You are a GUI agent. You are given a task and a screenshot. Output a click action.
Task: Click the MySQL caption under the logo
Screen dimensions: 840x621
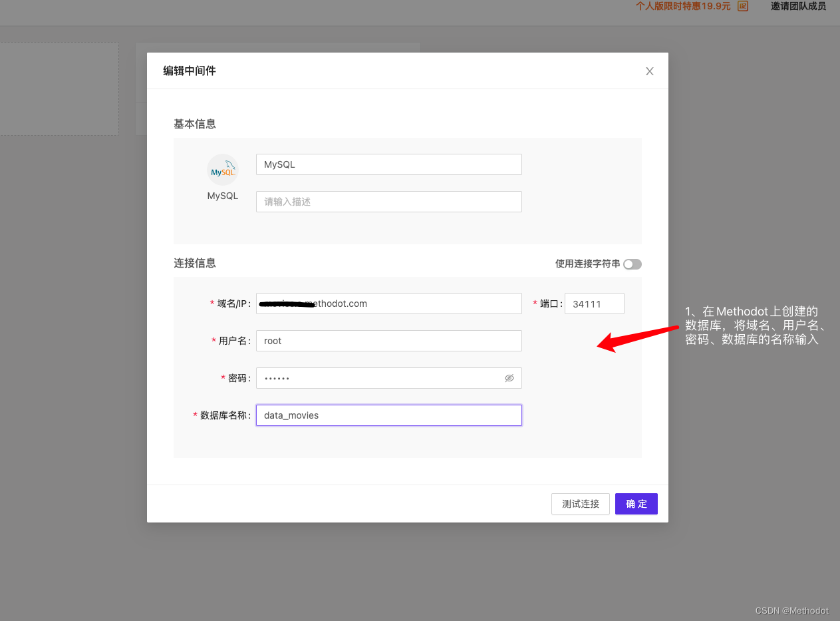pyautogui.click(x=223, y=196)
